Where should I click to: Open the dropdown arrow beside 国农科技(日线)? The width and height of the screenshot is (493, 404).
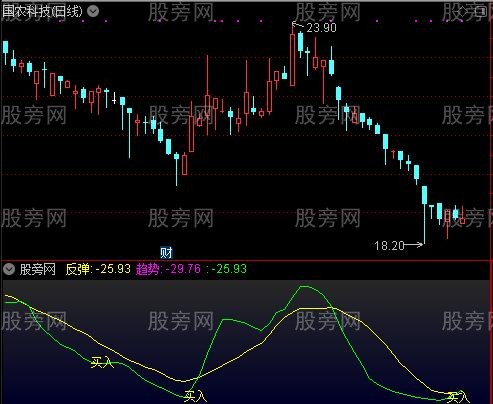coord(93,12)
